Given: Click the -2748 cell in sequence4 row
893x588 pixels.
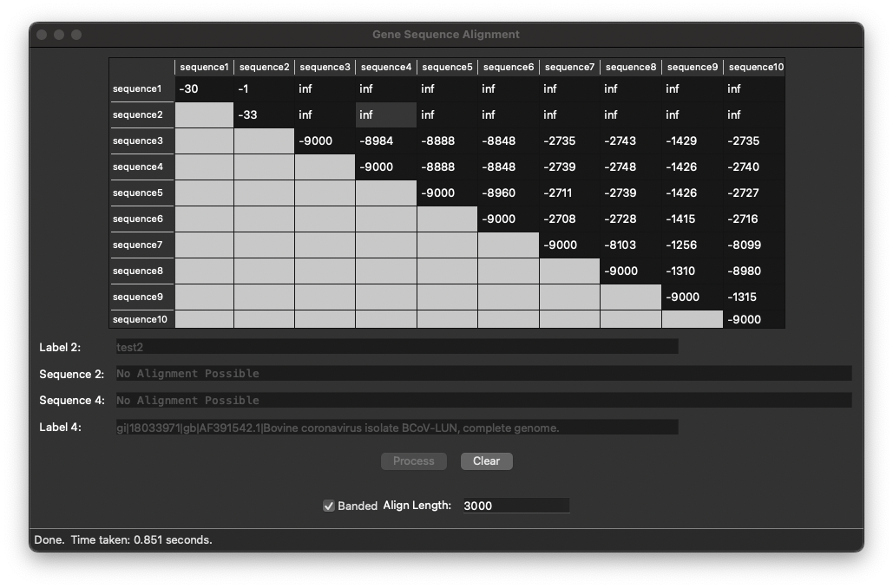Looking at the screenshot, I should (x=631, y=167).
